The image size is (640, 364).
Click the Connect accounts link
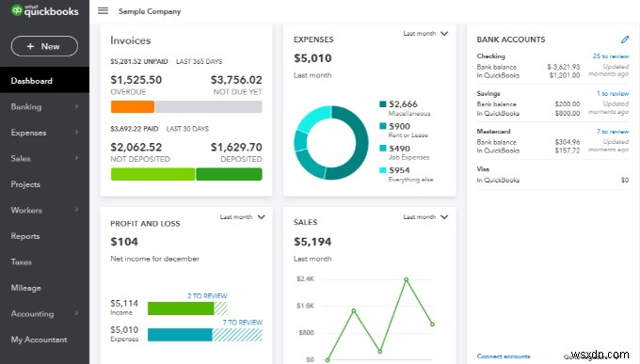tap(504, 356)
